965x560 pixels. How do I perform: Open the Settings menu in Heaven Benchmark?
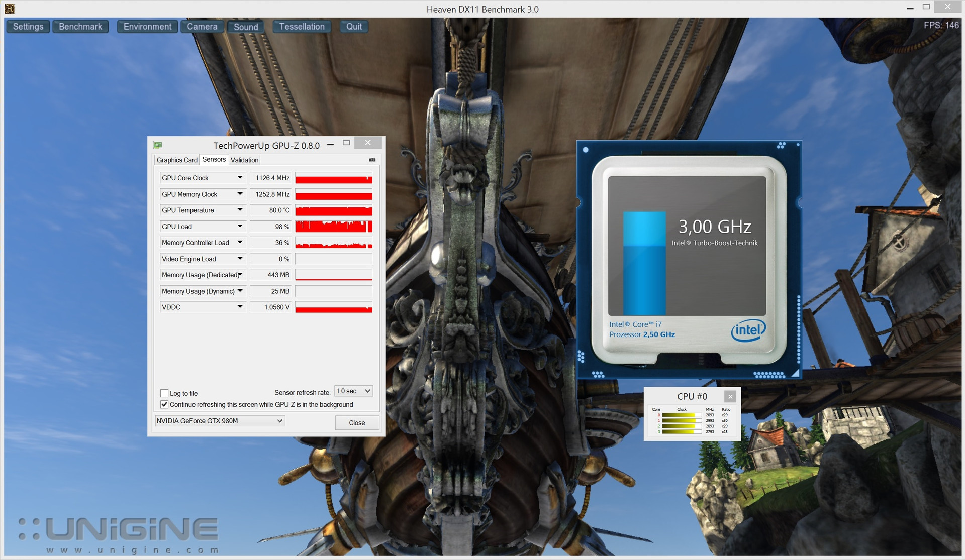click(28, 27)
